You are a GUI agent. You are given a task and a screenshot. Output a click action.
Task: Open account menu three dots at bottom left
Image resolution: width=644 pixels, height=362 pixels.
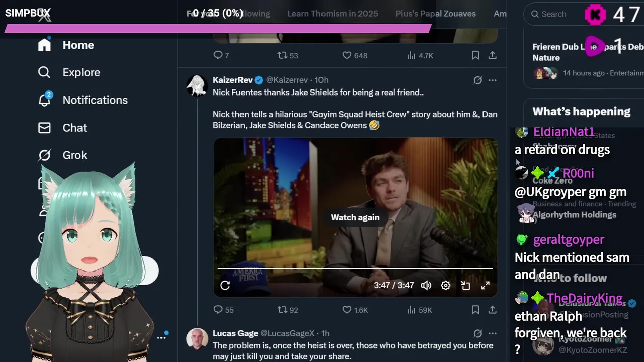(x=162, y=337)
